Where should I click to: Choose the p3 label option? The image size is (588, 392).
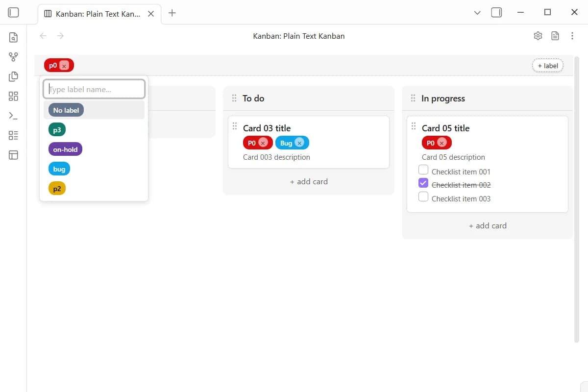click(x=57, y=130)
